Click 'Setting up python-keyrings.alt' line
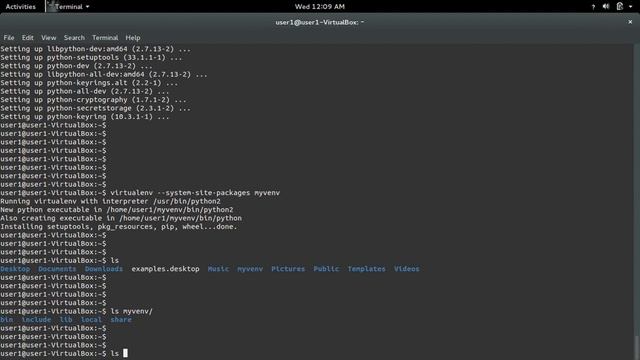 [x=89, y=83]
